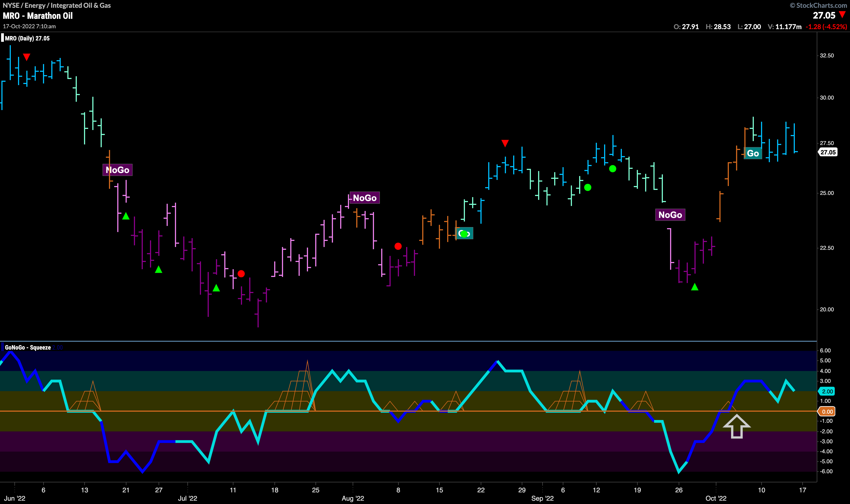This screenshot has height=504, width=850.
Task: Click the August Go label with green dot
Action: coord(464,233)
